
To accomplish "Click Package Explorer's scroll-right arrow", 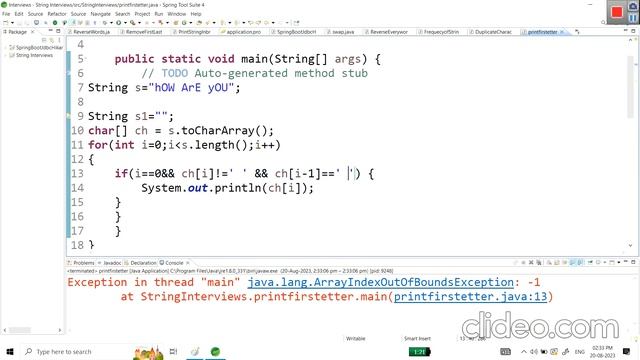I will click(60, 330).
